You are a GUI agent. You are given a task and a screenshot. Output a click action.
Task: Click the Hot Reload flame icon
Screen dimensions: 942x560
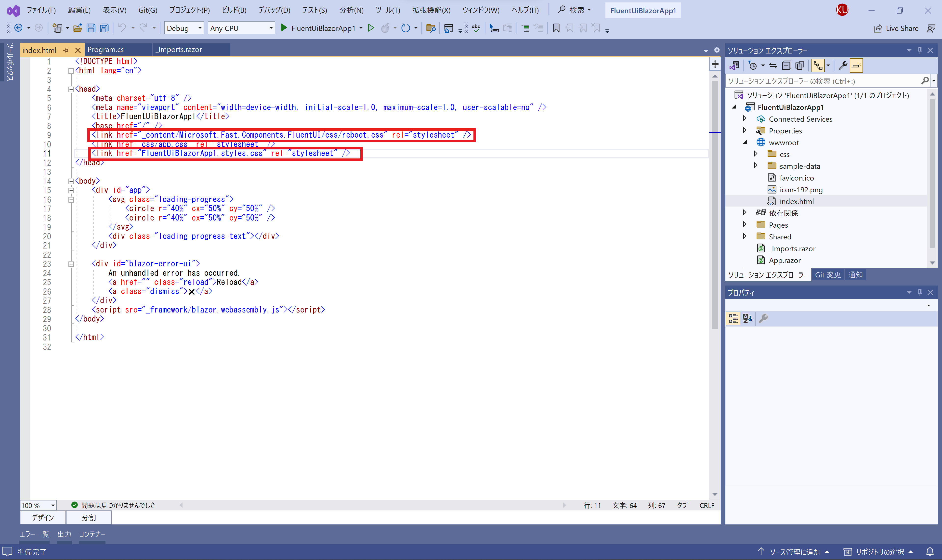(x=385, y=28)
